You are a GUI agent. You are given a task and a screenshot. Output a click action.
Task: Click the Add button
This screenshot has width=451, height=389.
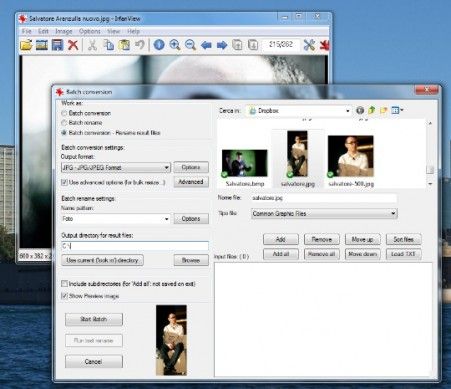point(281,239)
